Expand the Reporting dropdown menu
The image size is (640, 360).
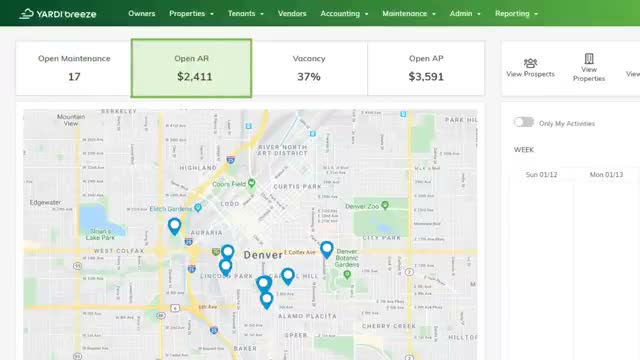[516, 13]
